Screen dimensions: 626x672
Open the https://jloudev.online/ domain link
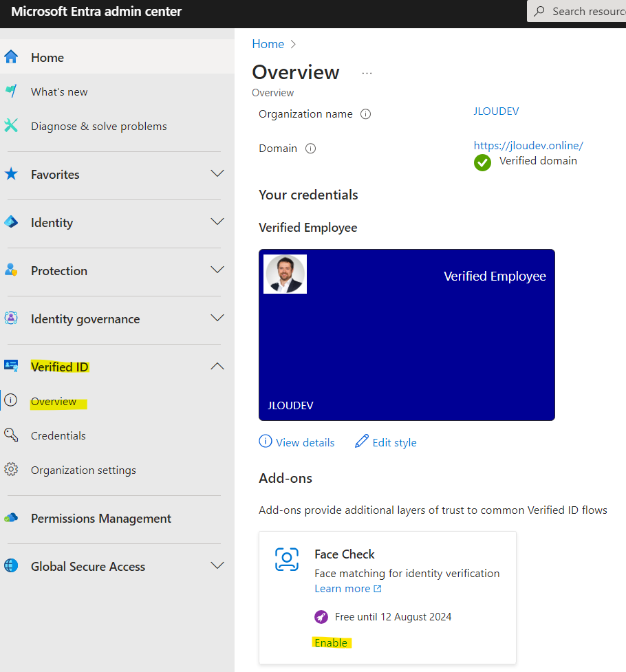tap(528, 145)
